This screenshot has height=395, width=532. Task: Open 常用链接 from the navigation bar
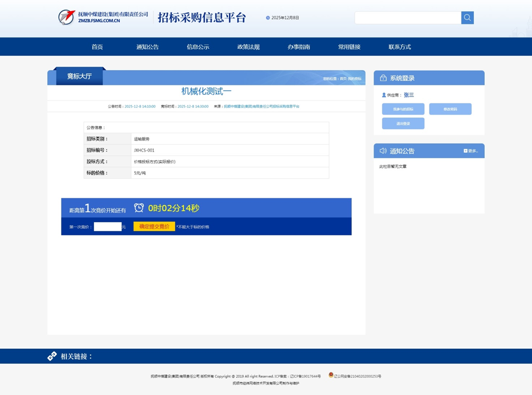click(350, 47)
